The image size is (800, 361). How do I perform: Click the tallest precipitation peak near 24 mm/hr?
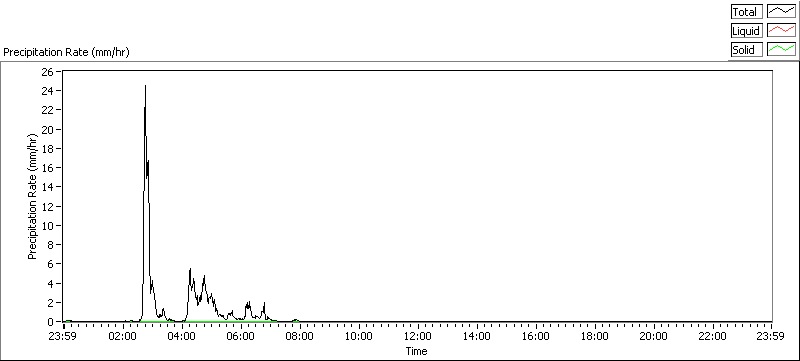click(145, 87)
